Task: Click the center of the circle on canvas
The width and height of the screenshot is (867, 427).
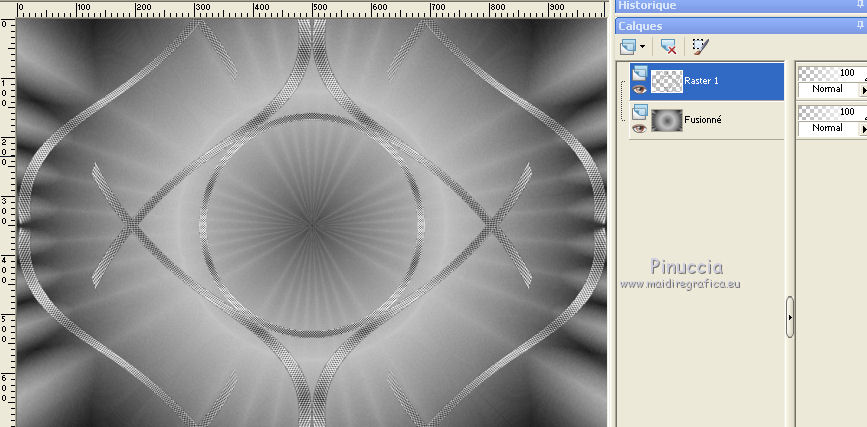Action: tap(312, 225)
